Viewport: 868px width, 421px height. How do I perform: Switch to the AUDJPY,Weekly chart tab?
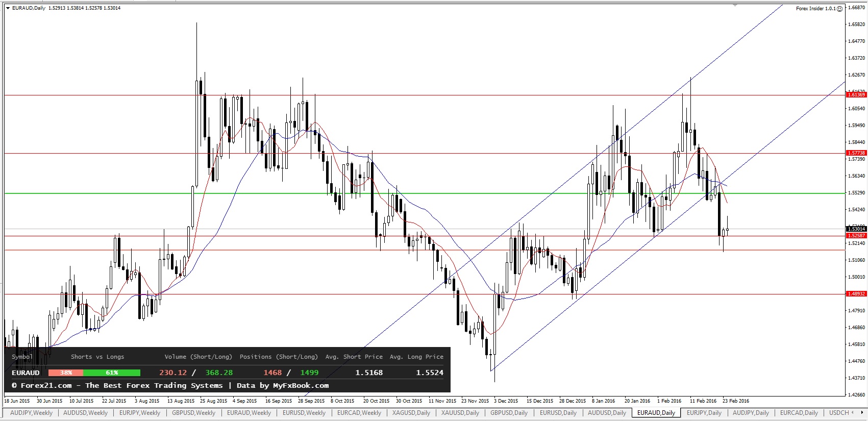click(31, 413)
